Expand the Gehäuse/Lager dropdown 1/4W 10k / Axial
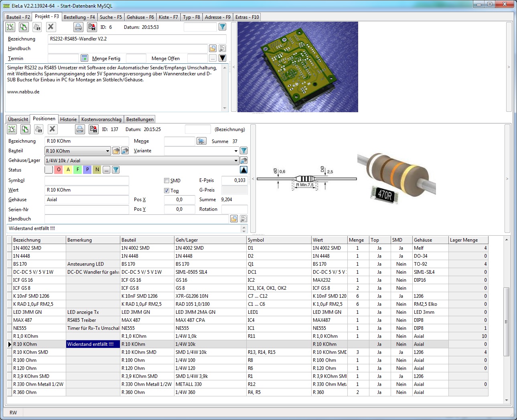This screenshot has height=420, width=517. click(x=236, y=161)
